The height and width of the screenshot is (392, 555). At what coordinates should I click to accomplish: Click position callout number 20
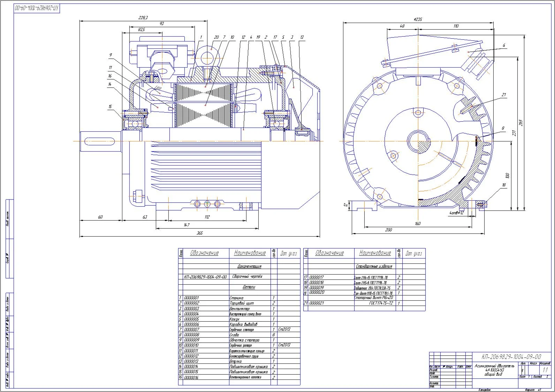tap(216, 37)
